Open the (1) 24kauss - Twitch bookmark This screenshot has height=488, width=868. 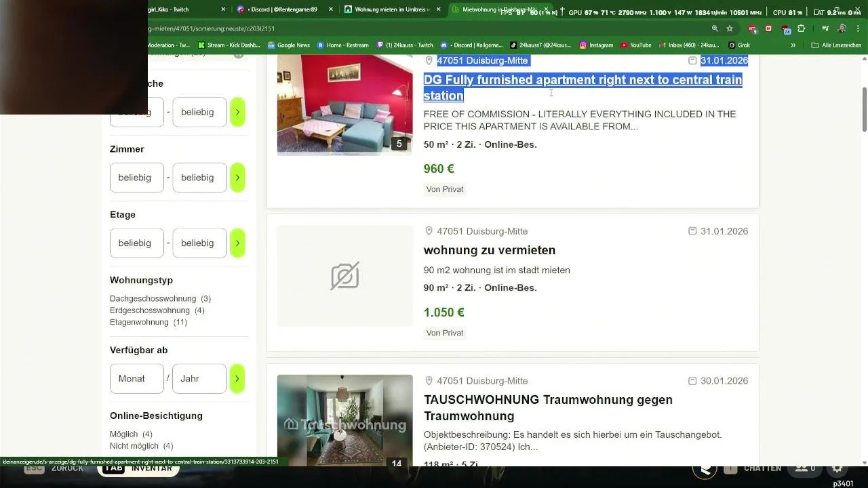[405, 45]
